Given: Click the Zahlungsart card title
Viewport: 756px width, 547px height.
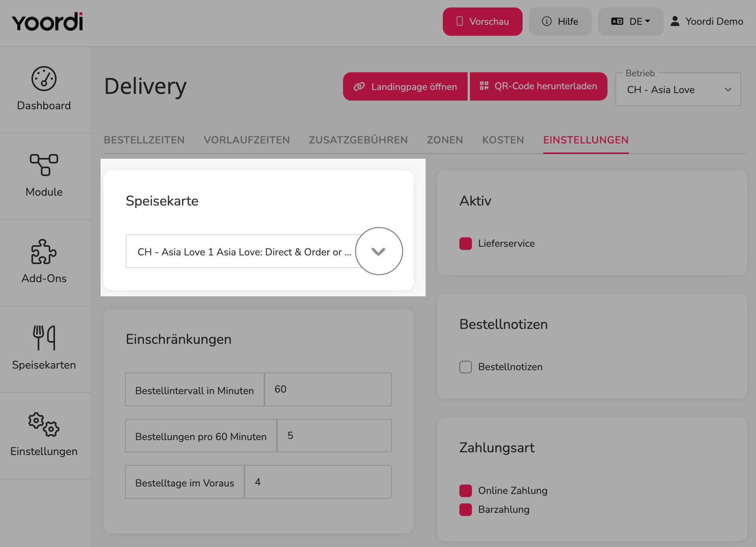Looking at the screenshot, I should point(497,448).
